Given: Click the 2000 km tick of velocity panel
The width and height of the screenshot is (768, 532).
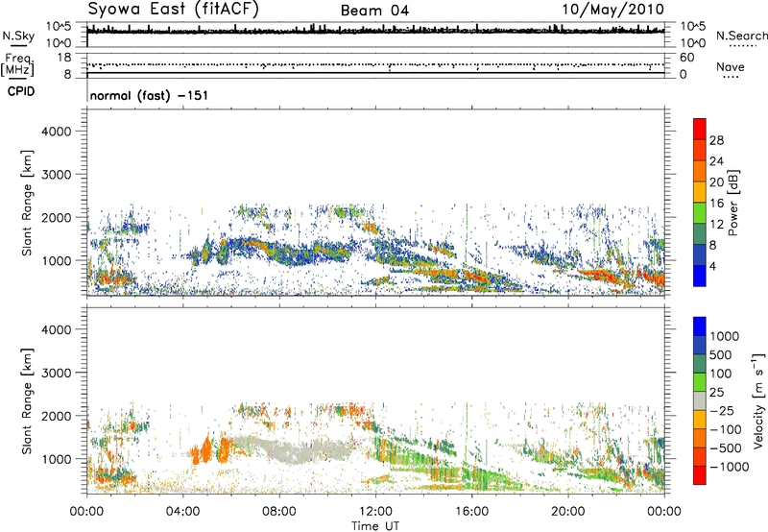Looking at the screenshot, I should (57, 416).
